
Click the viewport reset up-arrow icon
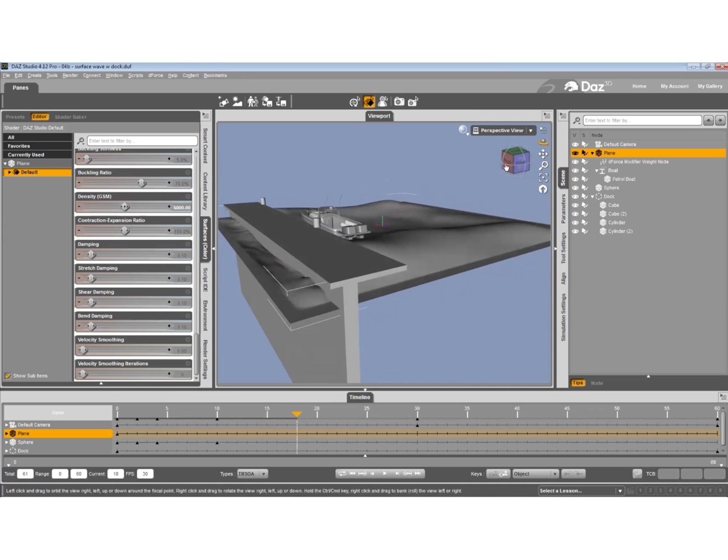543,189
